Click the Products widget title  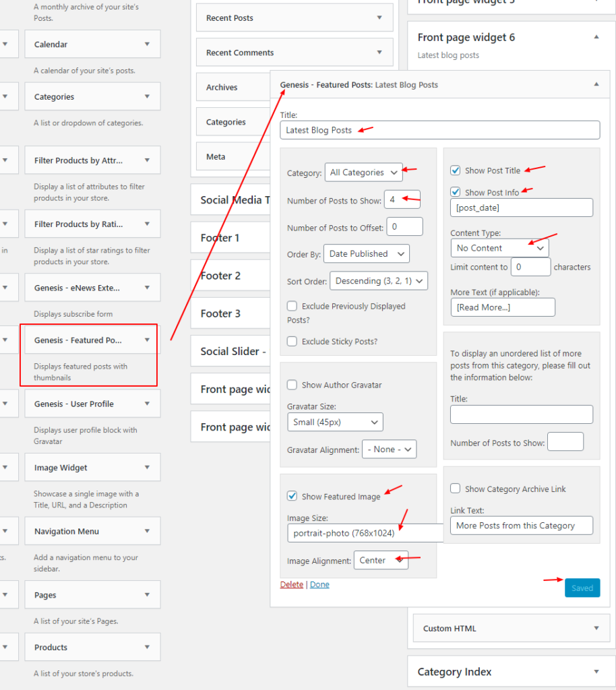click(x=51, y=648)
